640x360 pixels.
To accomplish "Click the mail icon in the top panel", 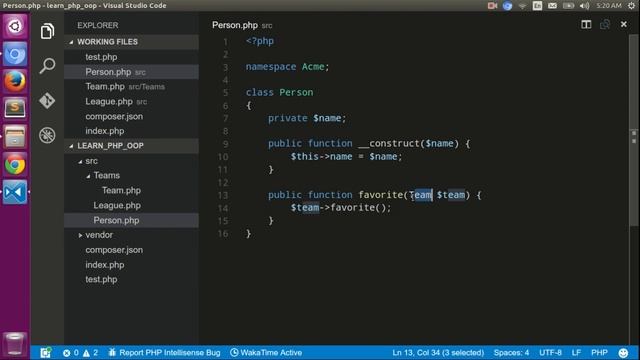I will coord(552,5).
